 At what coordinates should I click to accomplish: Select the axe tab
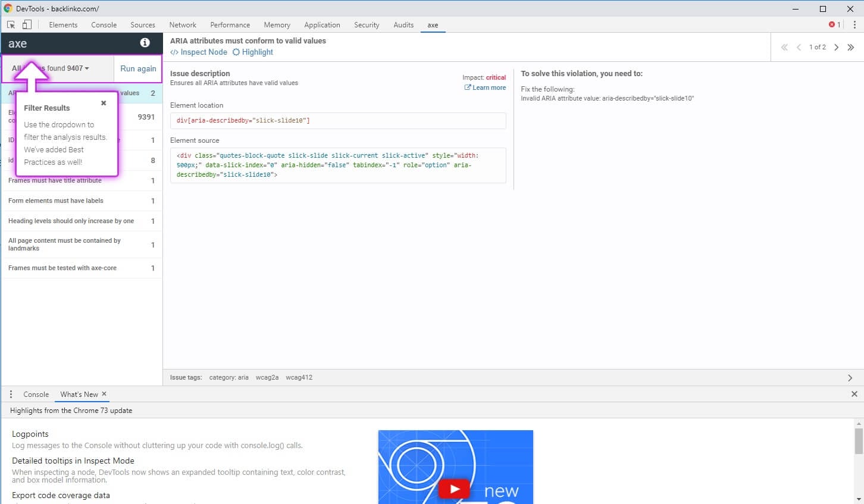[x=433, y=25]
